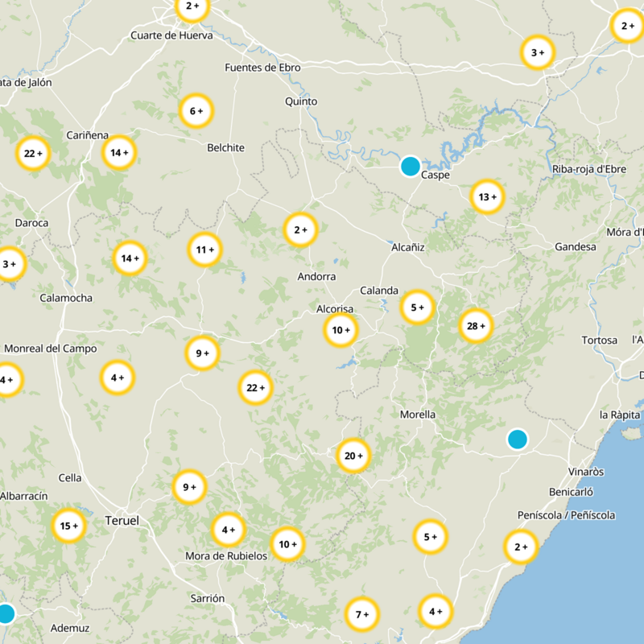This screenshot has height=644, width=644.
Task: Expand the 13+ cluster east of Caspe
Action: (x=487, y=196)
